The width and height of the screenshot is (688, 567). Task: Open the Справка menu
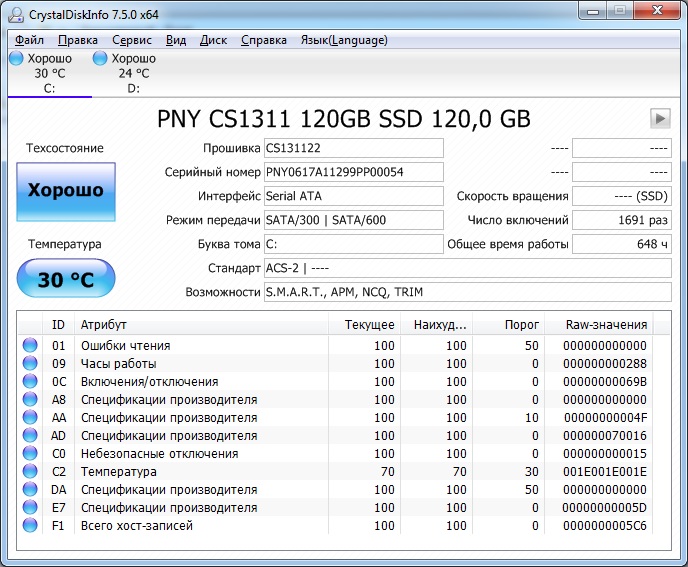pos(264,40)
